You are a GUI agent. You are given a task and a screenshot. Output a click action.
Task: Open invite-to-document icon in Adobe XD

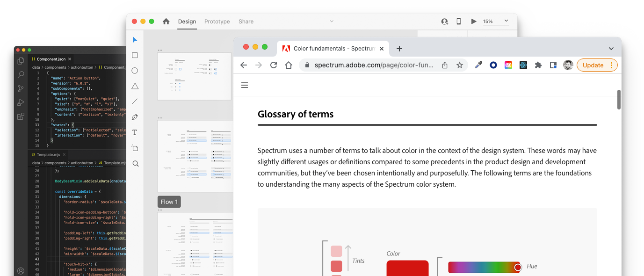point(445,22)
